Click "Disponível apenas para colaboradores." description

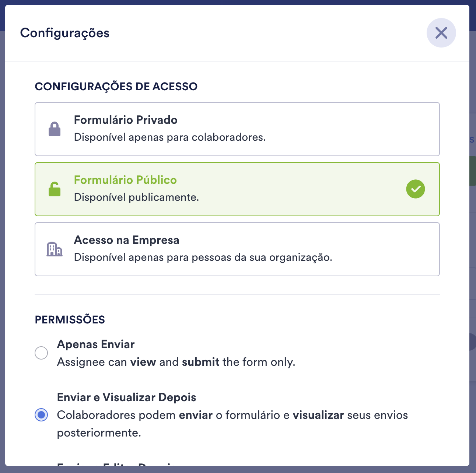(x=169, y=137)
